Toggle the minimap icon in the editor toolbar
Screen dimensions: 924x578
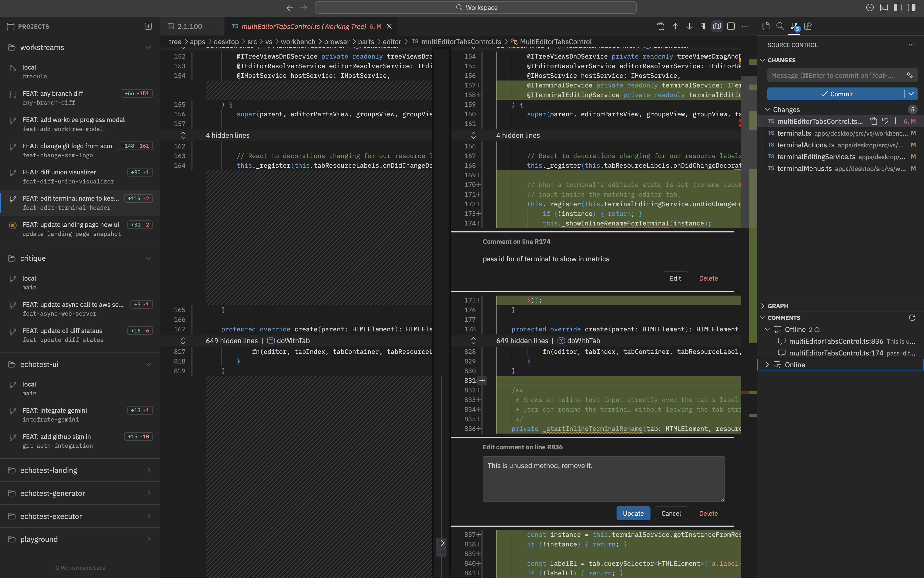point(717,26)
